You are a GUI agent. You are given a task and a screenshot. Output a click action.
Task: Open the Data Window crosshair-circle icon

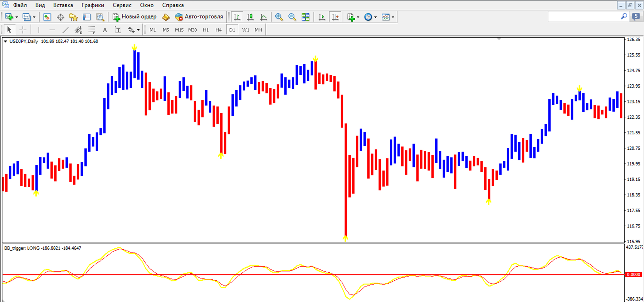61,17
